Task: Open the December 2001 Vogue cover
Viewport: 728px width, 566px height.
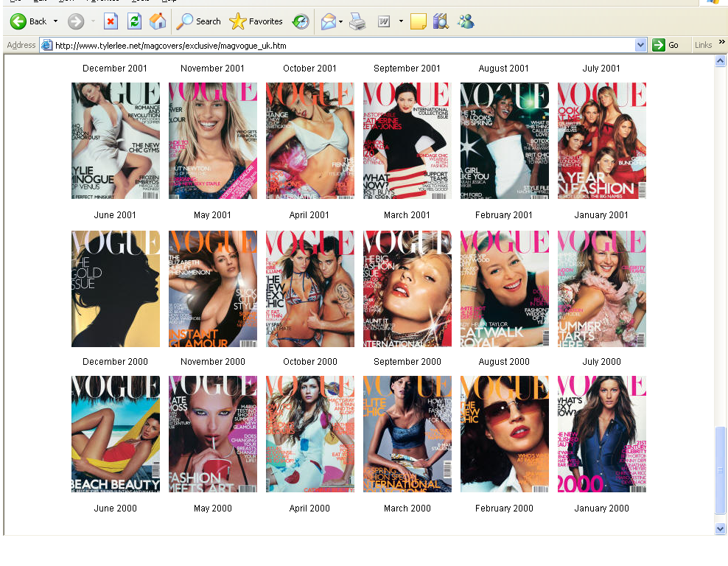Action: 116,141
